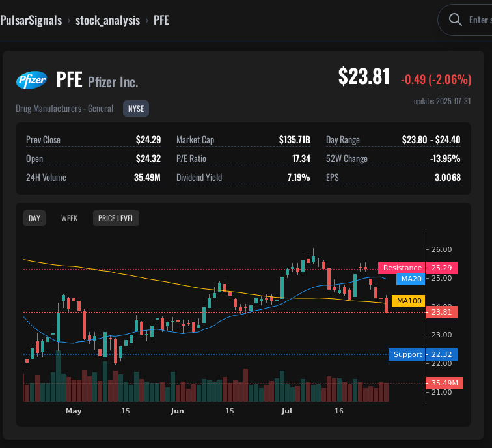
Task: Click the 22.32 support price tag
Action: pyautogui.click(x=441, y=354)
